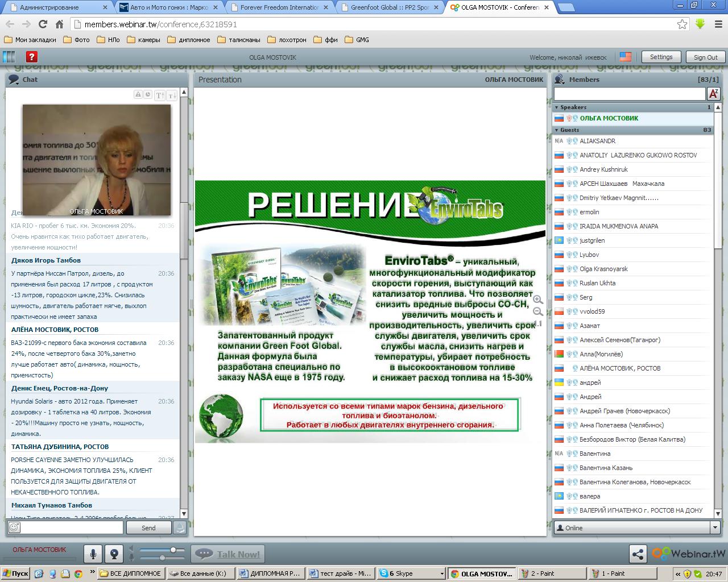
Task: Click the green download extension icon
Action: (700, 24)
